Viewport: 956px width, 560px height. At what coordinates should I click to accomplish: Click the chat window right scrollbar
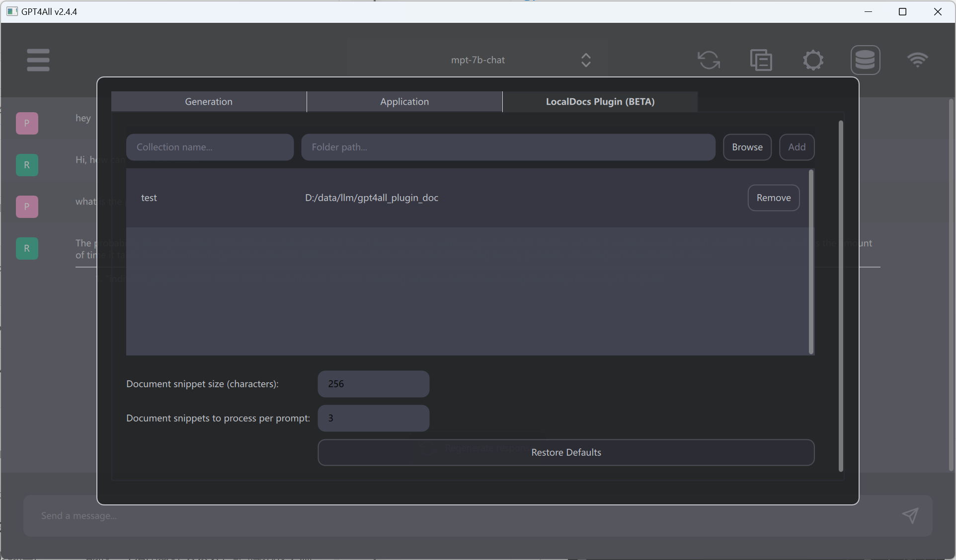952,285
